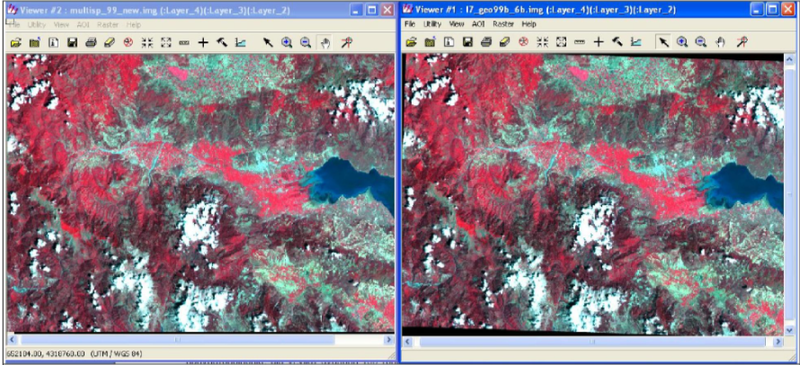This screenshot has width=800, height=365.
Task: Pick the arrow selector tool in Viewer #2
Action: pyautogui.click(x=268, y=43)
